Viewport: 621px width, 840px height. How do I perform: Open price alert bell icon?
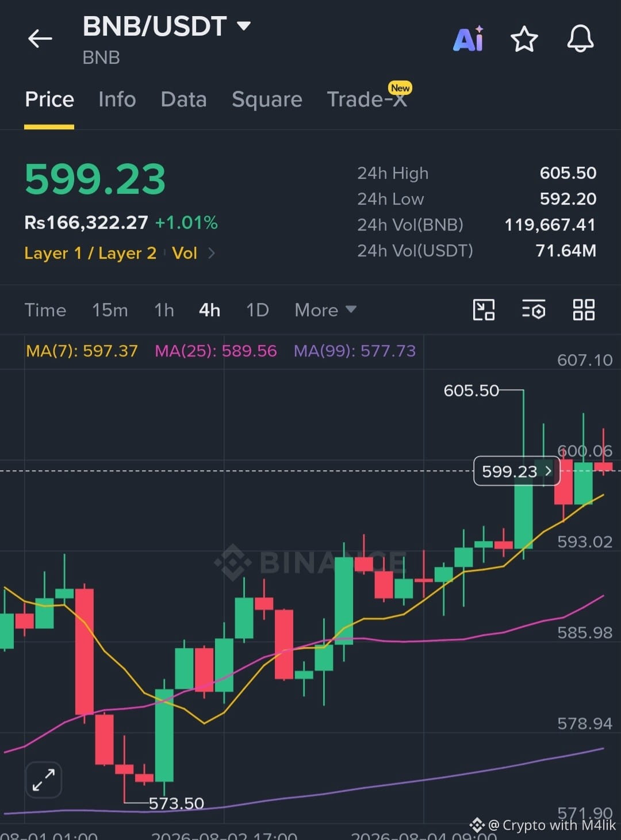tap(580, 39)
